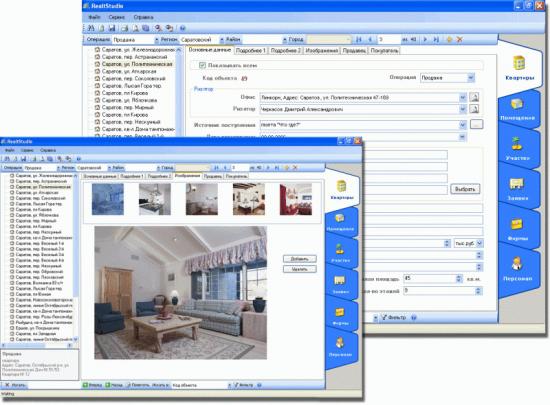Click the save diskette icon in back window toolbar

(x=112, y=28)
